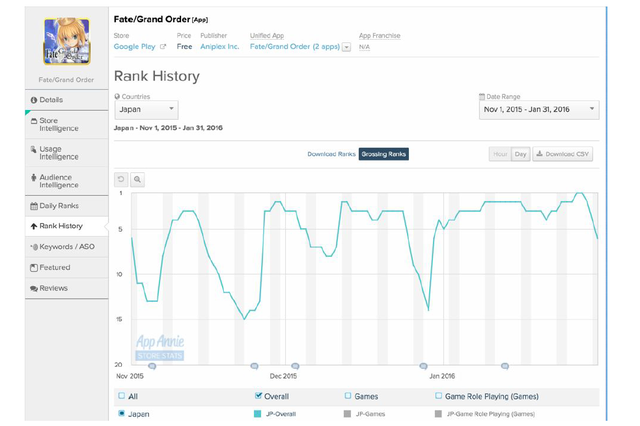Screen dimensions: 640x426
Task: Click the JP-Games gray color swatch
Action: pyautogui.click(x=347, y=414)
